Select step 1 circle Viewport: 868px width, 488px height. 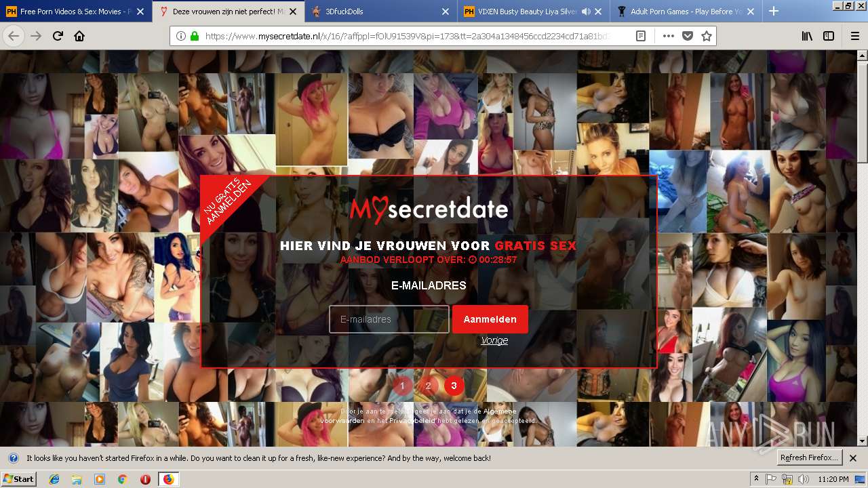tap(402, 386)
